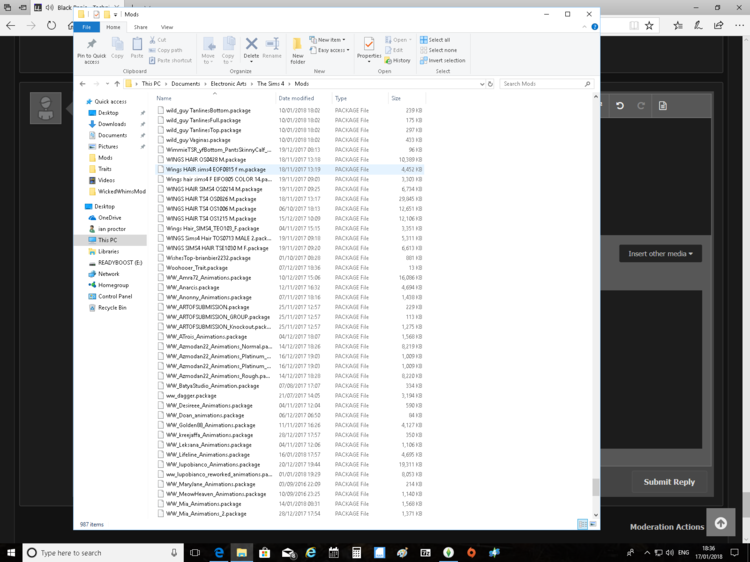The height and width of the screenshot is (562, 750).
Task: Open Task View on the taskbar
Action: click(x=195, y=553)
